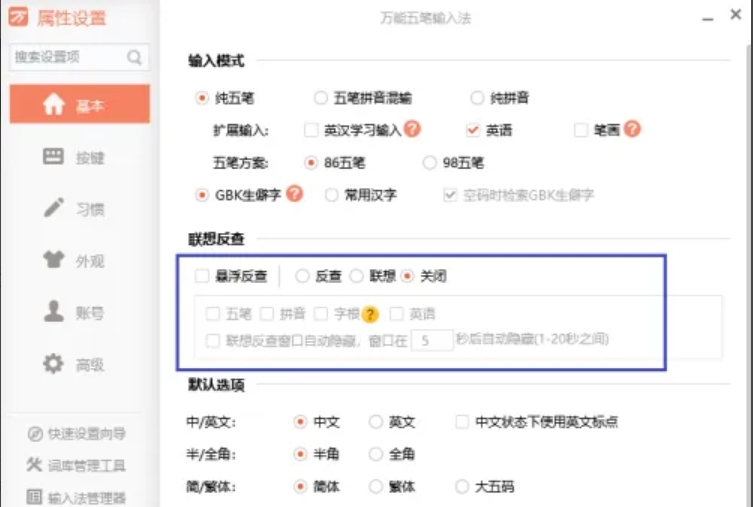The image size is (753, 507).
Task: Click help icon next to 英汉学习输入
Action: pos(412,129)
